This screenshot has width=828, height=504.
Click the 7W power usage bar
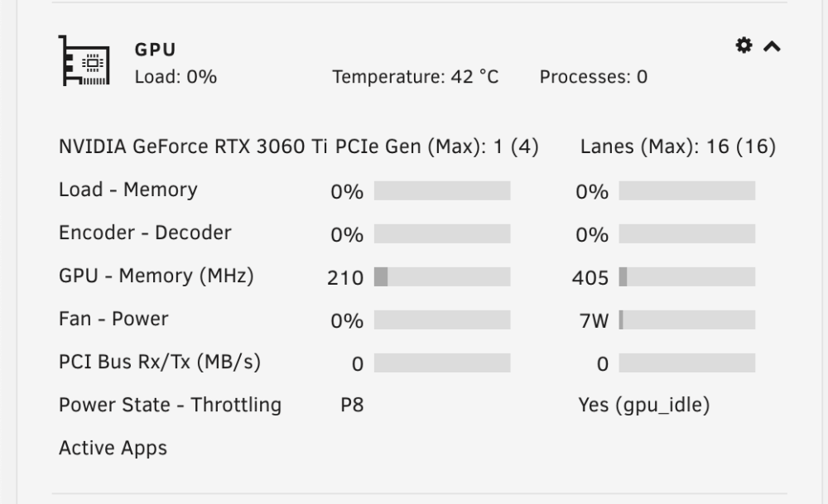coord(687,319)
